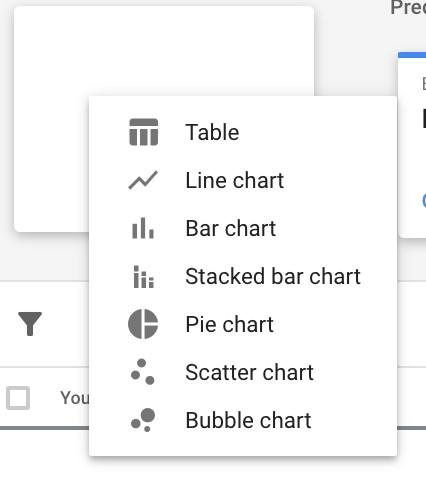The width and height of the screenshot is (426, 480).
Task: Click the Line chart zigzag icon
Action: pyautogui.click(x=143, y=180)
